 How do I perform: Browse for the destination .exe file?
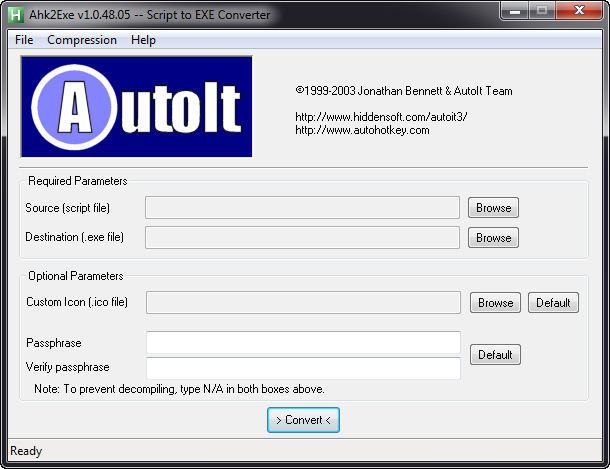pyautogui.click(x=493, y=238)
